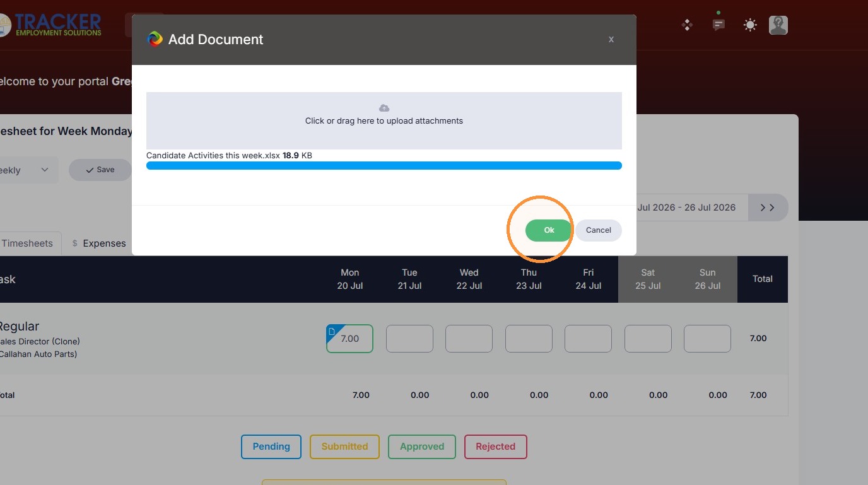Click the Add Document logo icon

tap(155, 39)
